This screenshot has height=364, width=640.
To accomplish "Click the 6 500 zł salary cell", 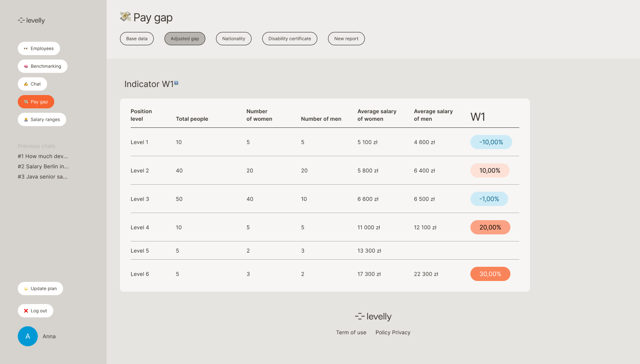I will [x=424, y=199].
